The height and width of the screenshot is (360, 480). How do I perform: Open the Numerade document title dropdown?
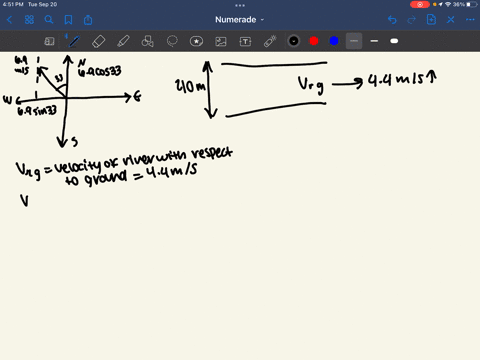tap(240, 20)
